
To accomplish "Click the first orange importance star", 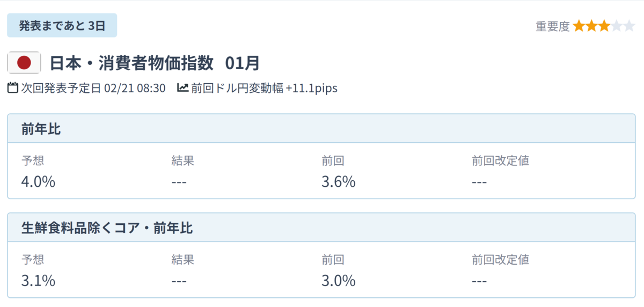I will click(579, 26).
